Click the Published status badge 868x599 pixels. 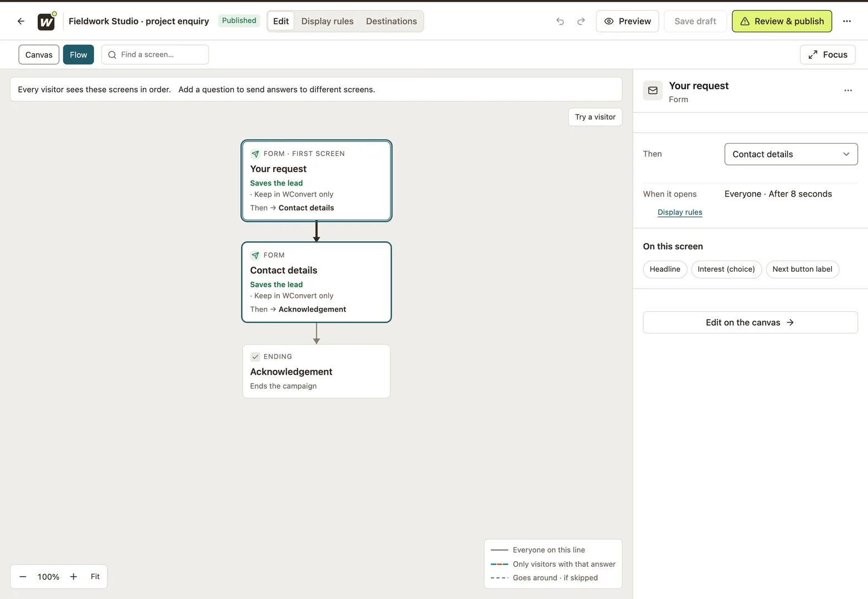coord(239,21)
